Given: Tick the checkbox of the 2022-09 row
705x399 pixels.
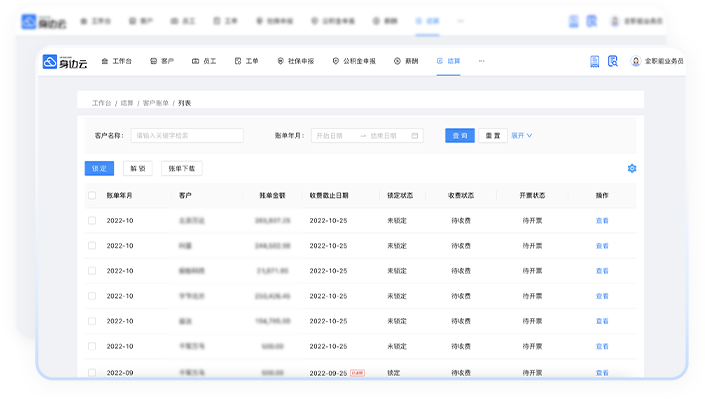Looking at the screenshot, I should [x=92, y=372].
